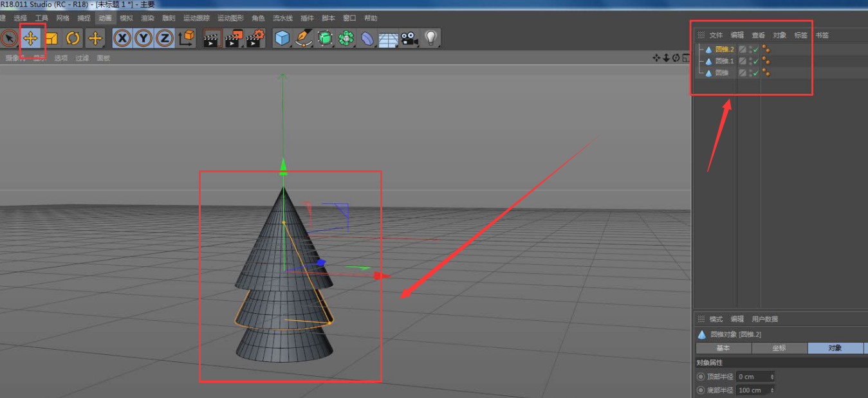Viewport: 868px width, 398px height.
Task: Select the spline Pen tool icon
Action: pyautogui.click(x=304, y=39)
